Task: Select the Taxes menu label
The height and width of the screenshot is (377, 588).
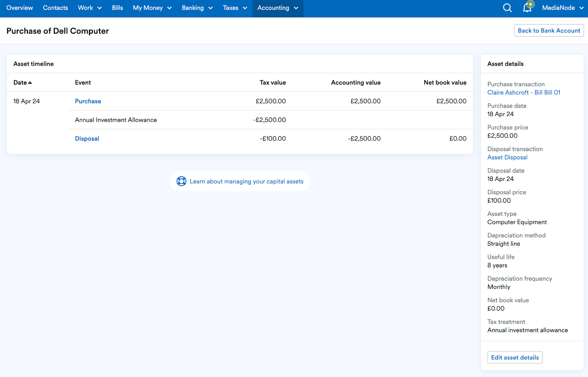Action: coord(230,8)
